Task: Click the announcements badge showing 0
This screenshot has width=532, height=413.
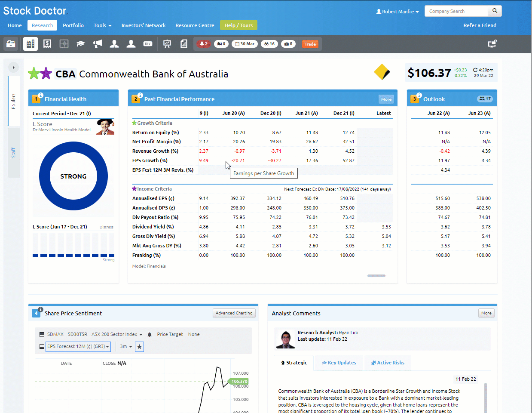Action: point(221,44)
